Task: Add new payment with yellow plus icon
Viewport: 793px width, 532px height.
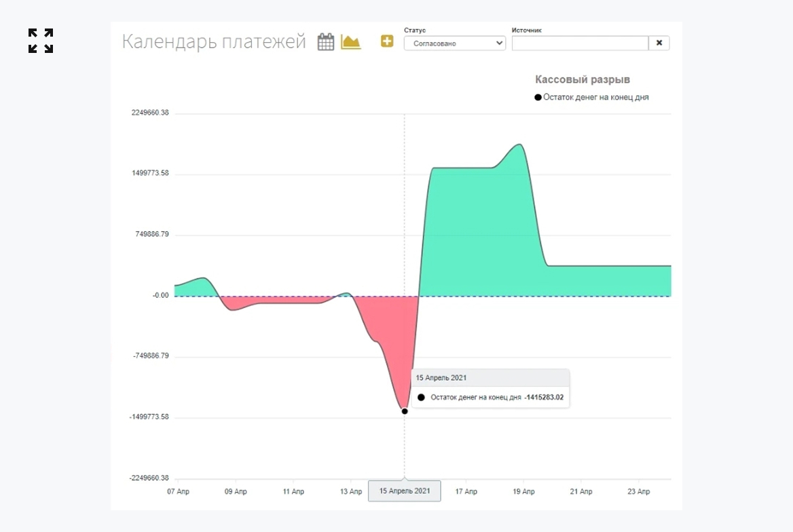Action: 387,41
